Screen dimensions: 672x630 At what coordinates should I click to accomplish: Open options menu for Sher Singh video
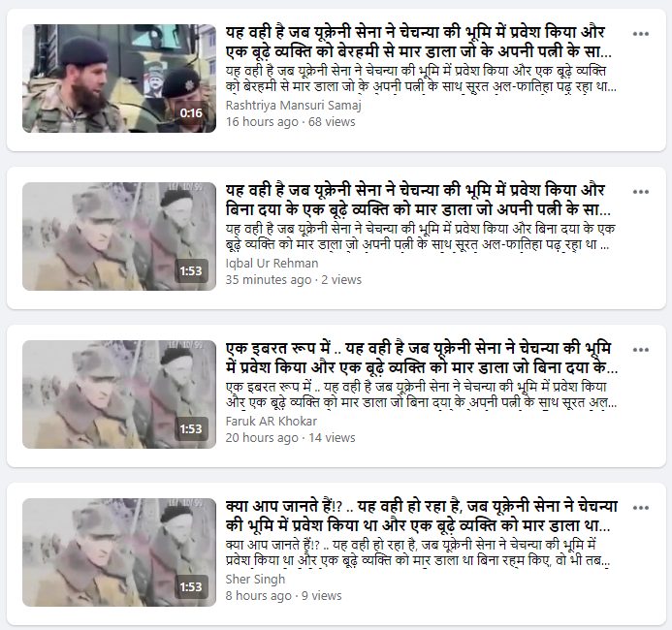pyautogui.click(x=640, y=508)
